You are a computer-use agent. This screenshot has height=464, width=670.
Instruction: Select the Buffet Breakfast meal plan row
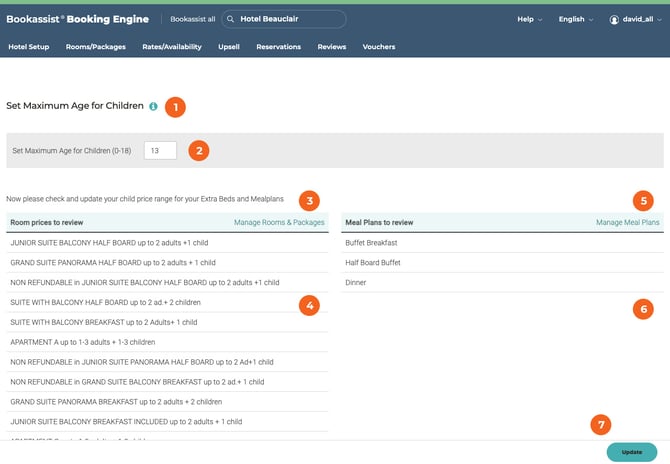tap(371, 243)
